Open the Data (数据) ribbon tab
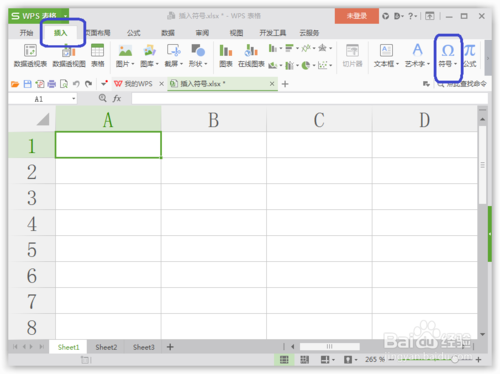 [168, 33]
